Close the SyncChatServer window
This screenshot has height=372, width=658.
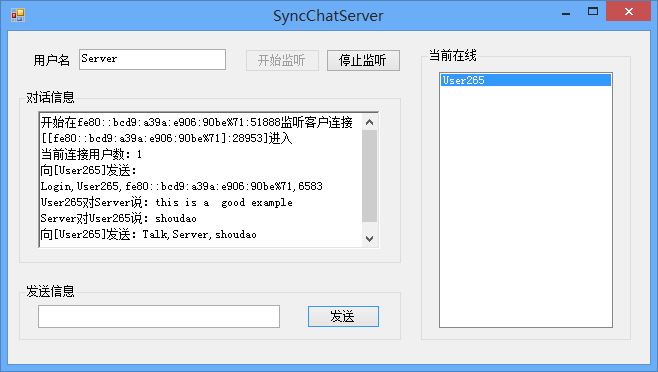click(629, 11)
